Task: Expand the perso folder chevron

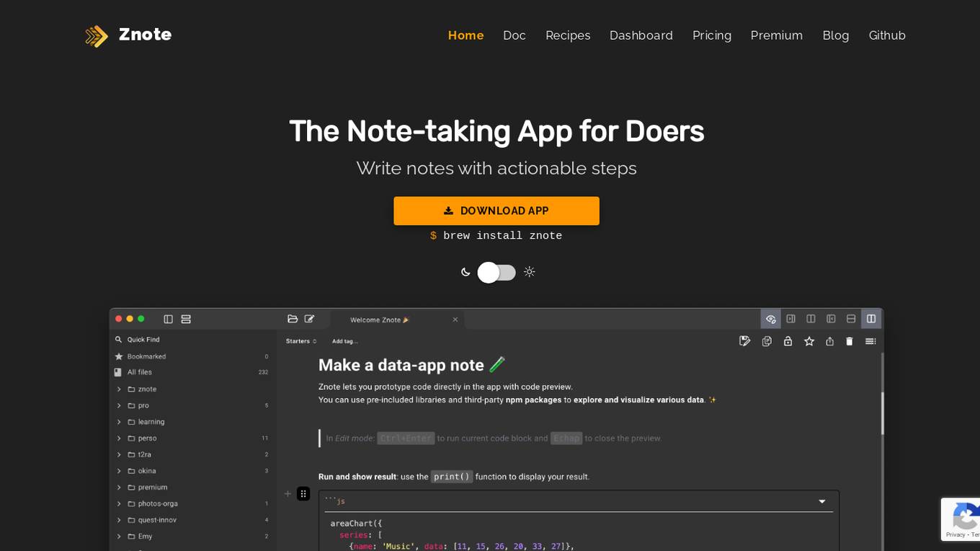Action: coord(119,438)
